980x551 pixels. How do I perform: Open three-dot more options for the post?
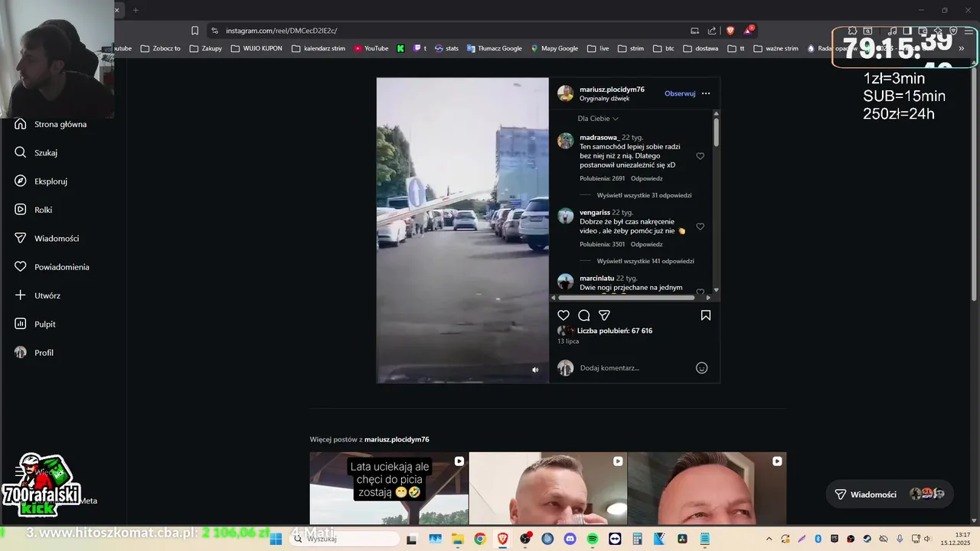click(x=706, y=93)
